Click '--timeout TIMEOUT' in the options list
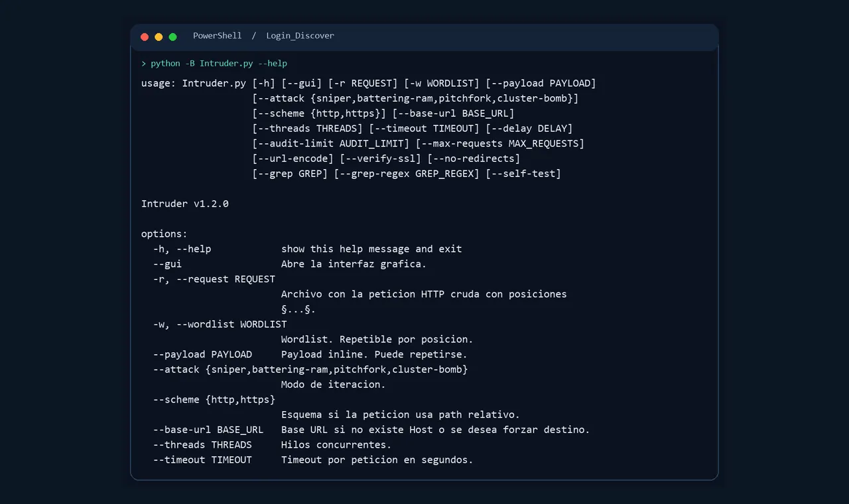 (202, 460)
